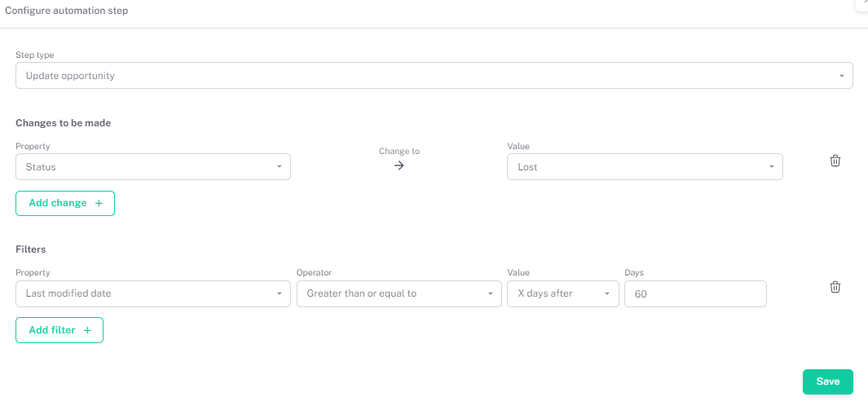868x410 pixels.
Task: Click the plus icon in Add filter
Action: pyautogui.click(x=87, y=330)
